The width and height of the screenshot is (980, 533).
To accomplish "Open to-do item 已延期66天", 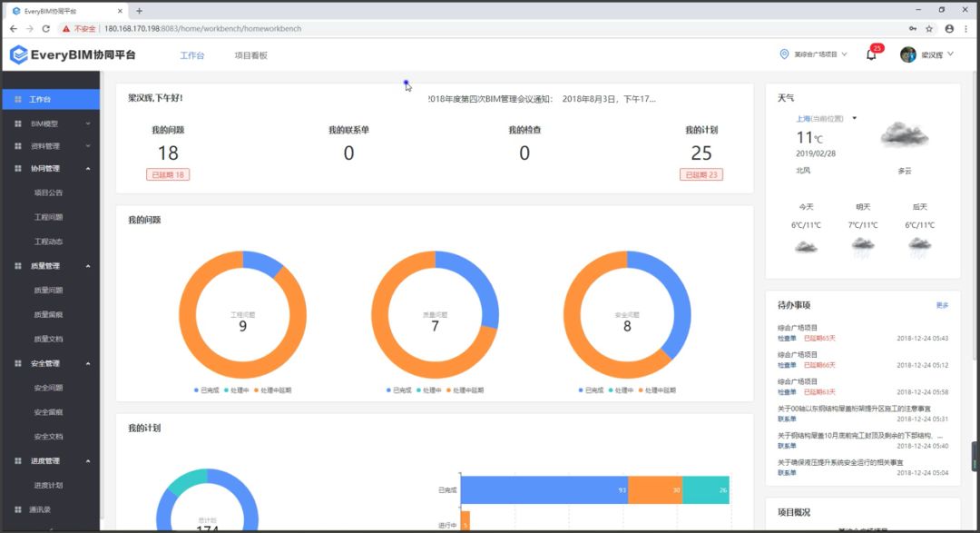I will click(x=819, y=365).
